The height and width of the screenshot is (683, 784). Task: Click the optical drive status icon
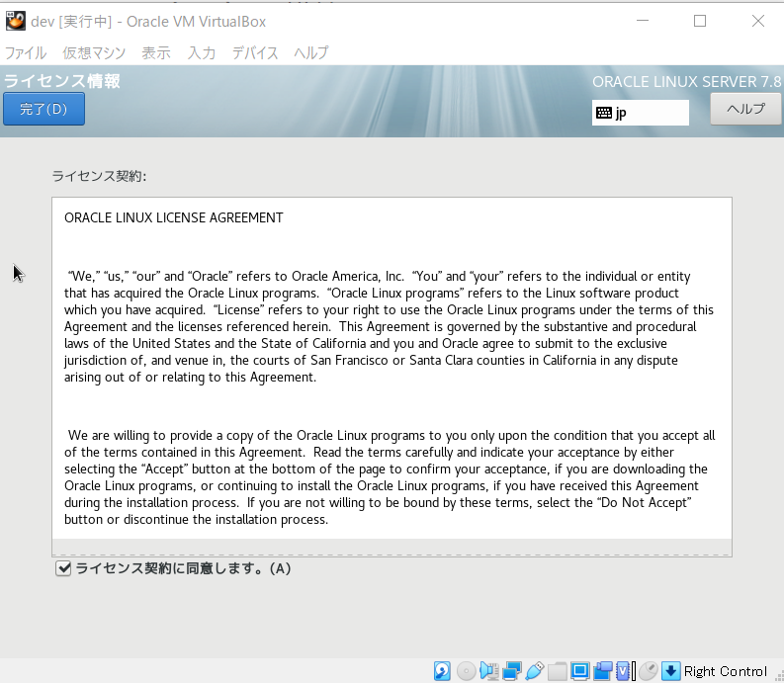coord(466,670)
